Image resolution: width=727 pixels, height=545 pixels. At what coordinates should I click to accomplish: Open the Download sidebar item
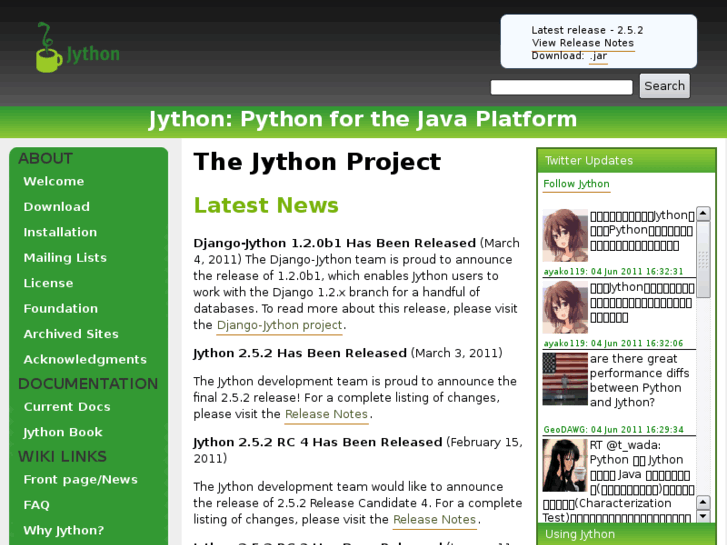click(x=57, y=207)
